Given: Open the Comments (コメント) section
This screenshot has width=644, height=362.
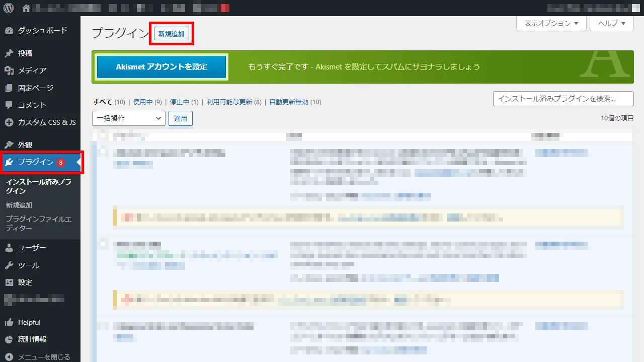Looking at the screenshot, I should (32, 105).
